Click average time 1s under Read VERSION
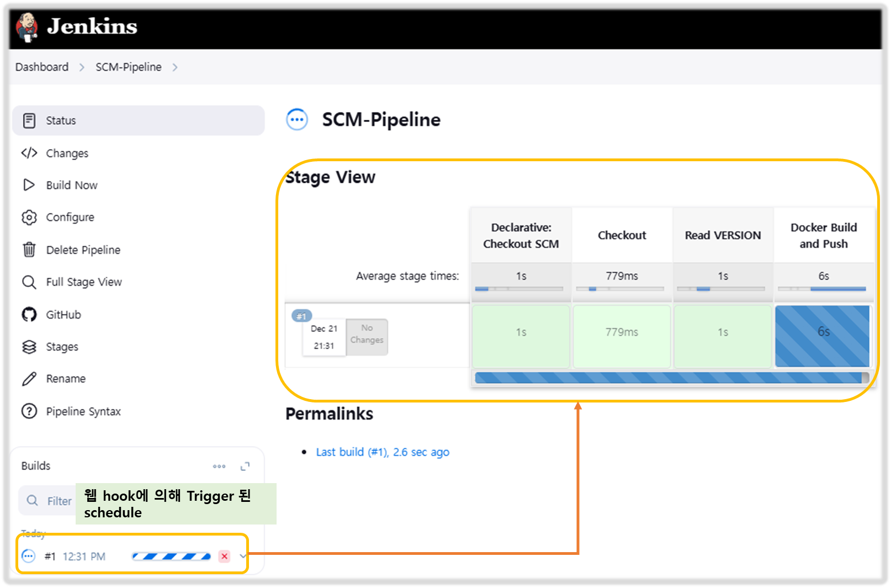This screenshot has width=891, height=588. point(723,276)
